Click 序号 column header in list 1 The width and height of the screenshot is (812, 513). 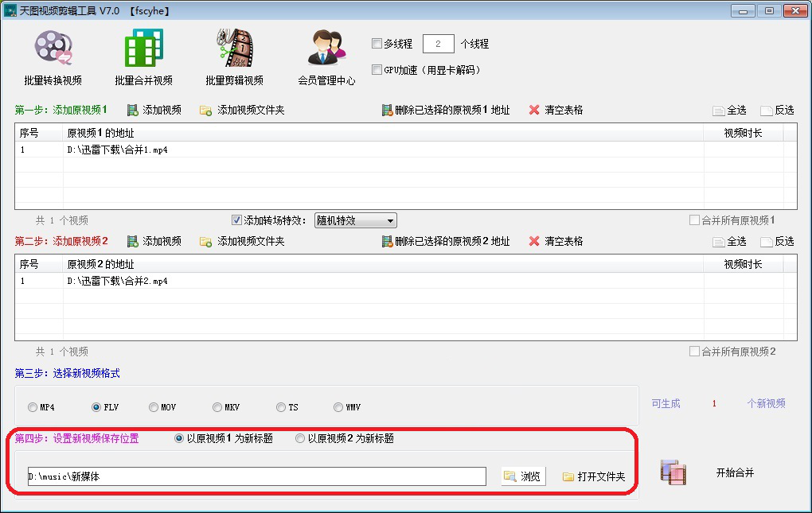click(x=39, y=133)
